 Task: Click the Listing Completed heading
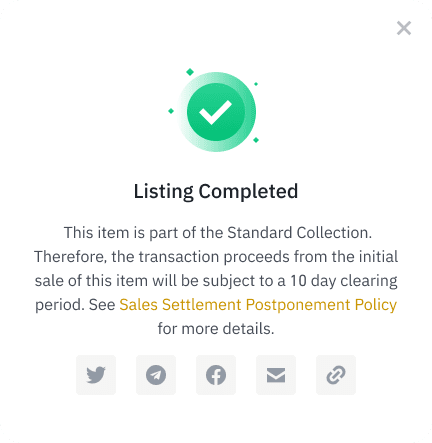(216, 191)
